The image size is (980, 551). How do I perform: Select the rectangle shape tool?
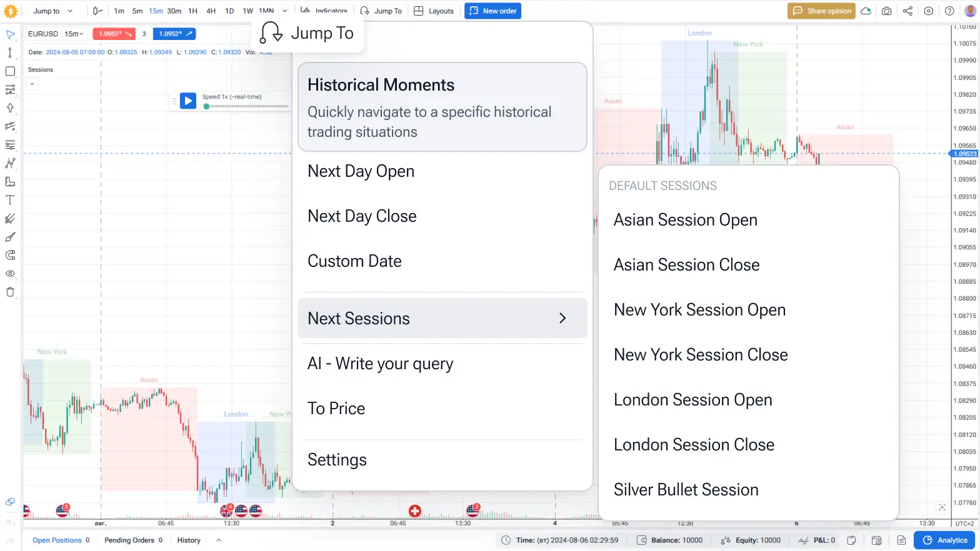(x=10, y=71)
